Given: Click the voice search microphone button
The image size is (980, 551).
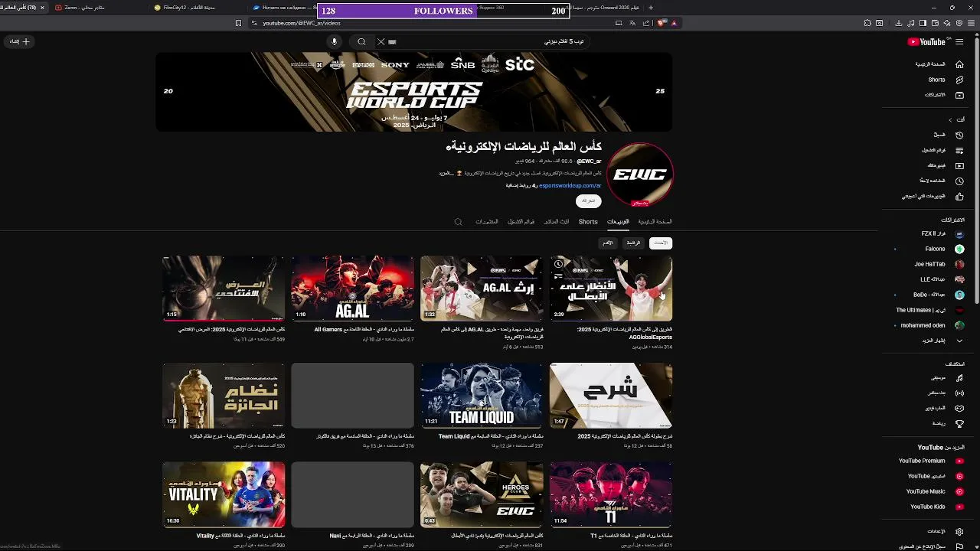Looking at the screenshot, I should [x=334, y=42].
